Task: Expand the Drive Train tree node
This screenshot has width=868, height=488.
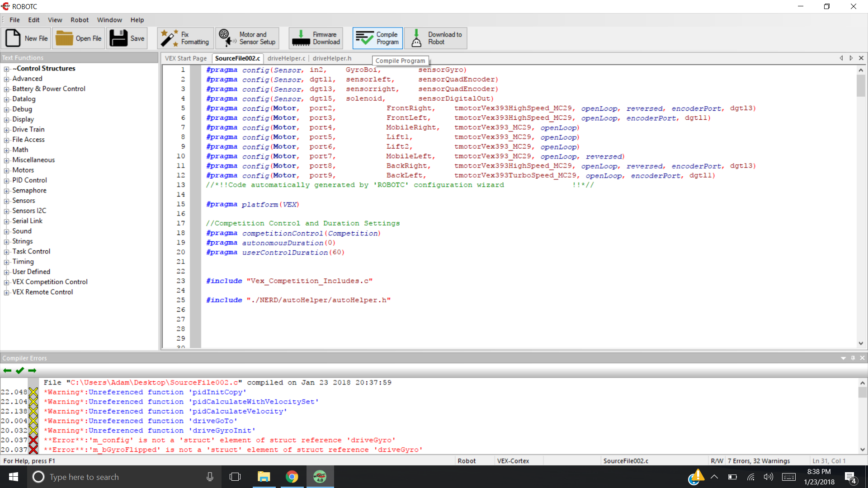Action: pyautogui.click(x=6, y=130)
